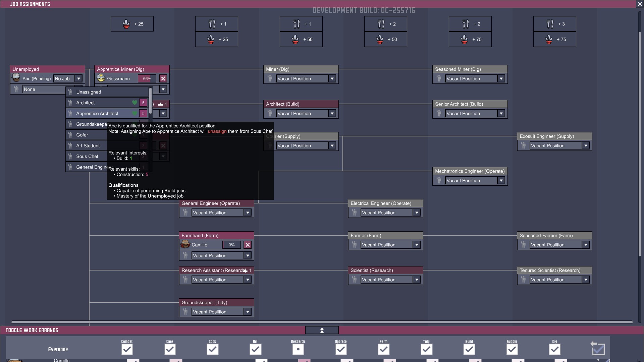The height and width of the screenshot is (362, 644).
Task: Expand the Seasoned Farmer Vacant Position dropdown
Action: pyautogui.click(x=586, y=245)
